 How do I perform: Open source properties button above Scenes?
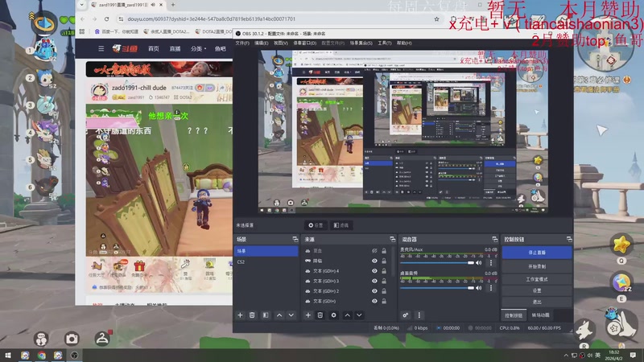[x=316, y=225]
